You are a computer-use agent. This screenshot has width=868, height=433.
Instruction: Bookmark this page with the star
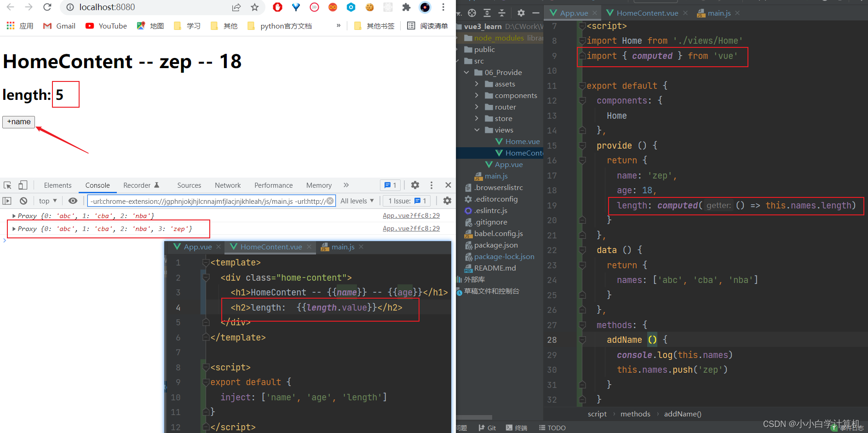click(255, 7)
